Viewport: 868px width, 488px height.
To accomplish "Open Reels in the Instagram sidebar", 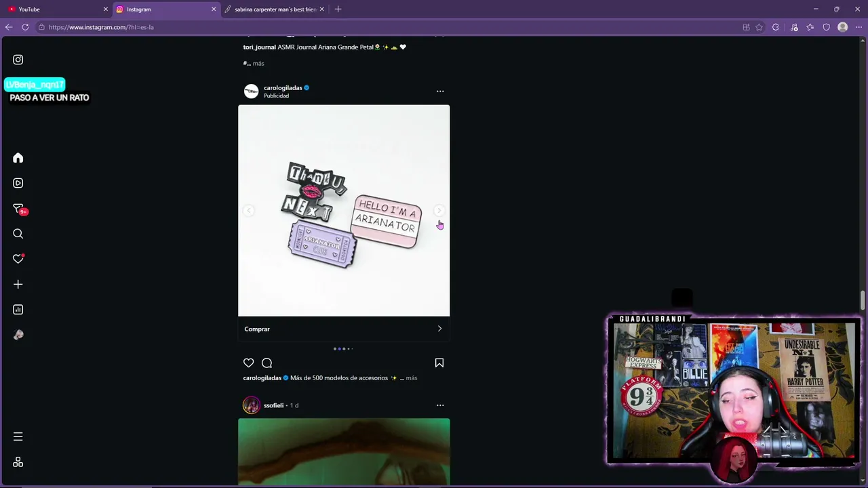I will [18, 183].
